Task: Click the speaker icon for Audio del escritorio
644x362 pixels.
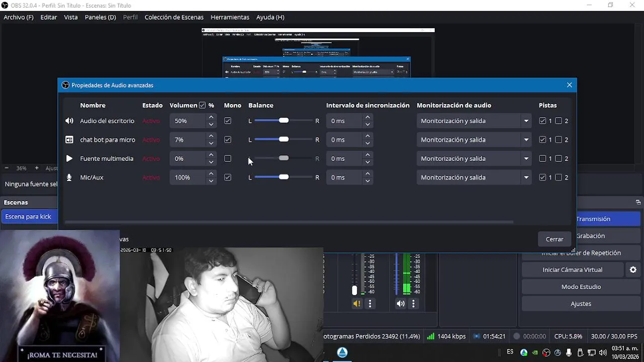Action: (69, 121)
